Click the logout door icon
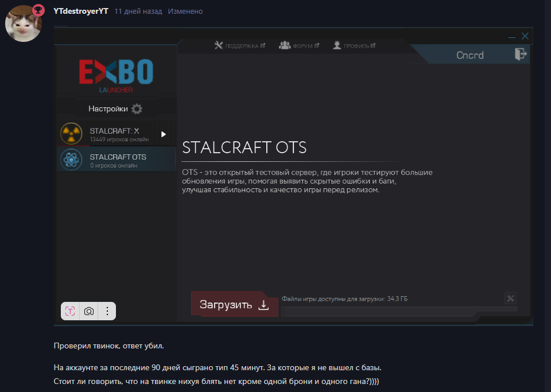Screen dimensions: 551x392 (x=521, y=54)
